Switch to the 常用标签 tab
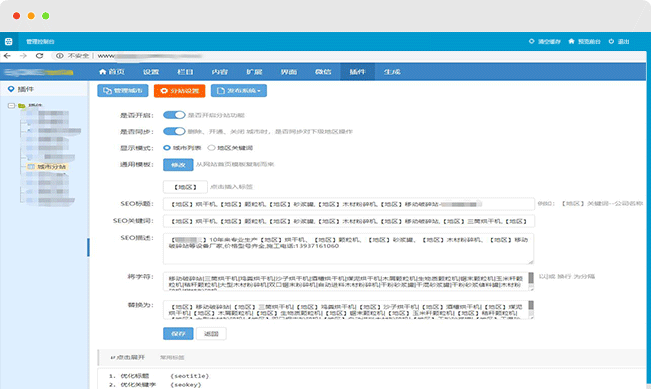 click(x=172, y=357)
